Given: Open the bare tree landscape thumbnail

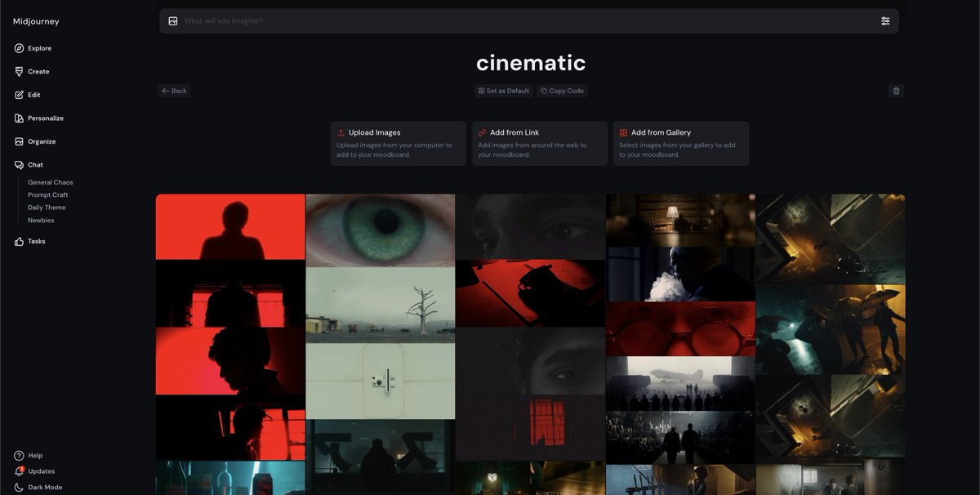Looking at the screenshot, I should (381, 305).
